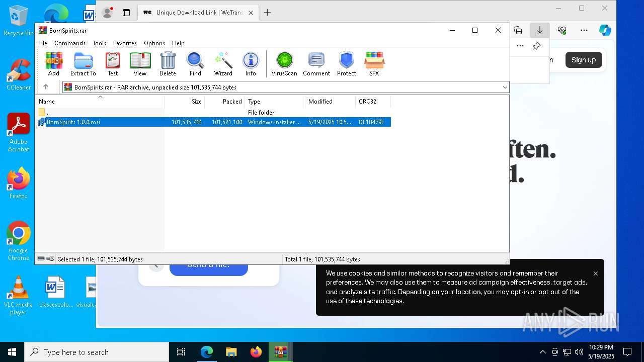Click the Protect shield icon

[347, 64]
